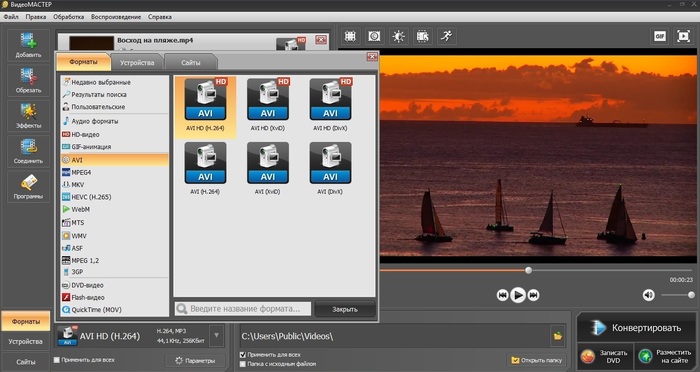This screenshot has width=700, height=372.
Task: Click the format name search field
Action: coord(243,309)
